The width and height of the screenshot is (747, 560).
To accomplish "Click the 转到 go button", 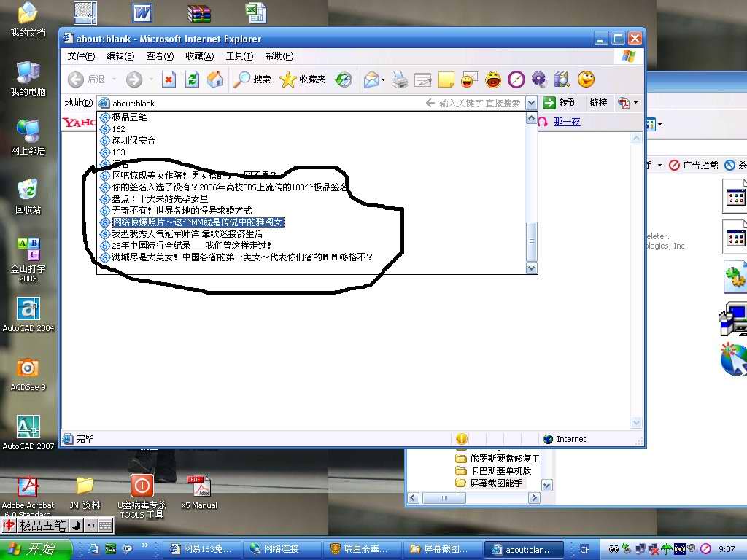I will (x=560, y=102).
